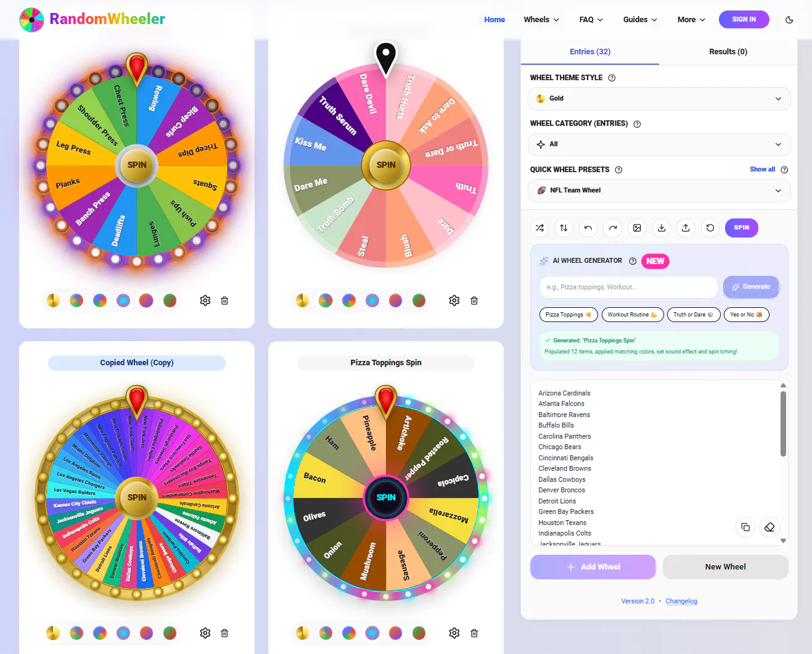The image size is (812, 654).
Task: Delete the Truth or Dare wheel
Action: coord(474,300)
